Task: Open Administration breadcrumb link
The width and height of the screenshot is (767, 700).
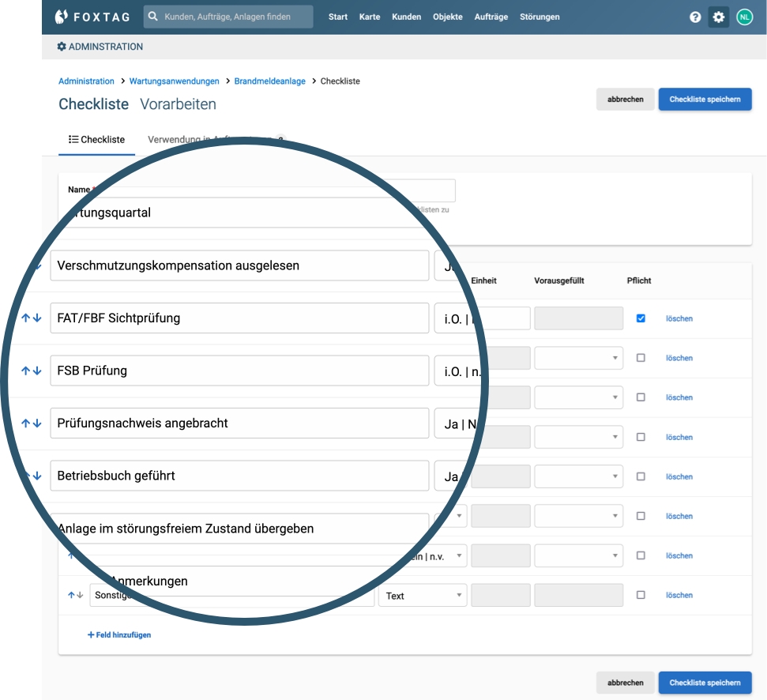Action: (86, 81)
